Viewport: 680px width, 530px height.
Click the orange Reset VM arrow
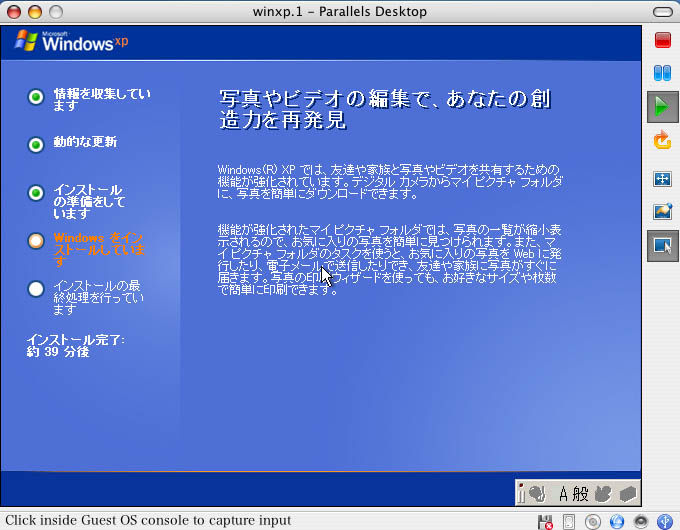point(662,141)
